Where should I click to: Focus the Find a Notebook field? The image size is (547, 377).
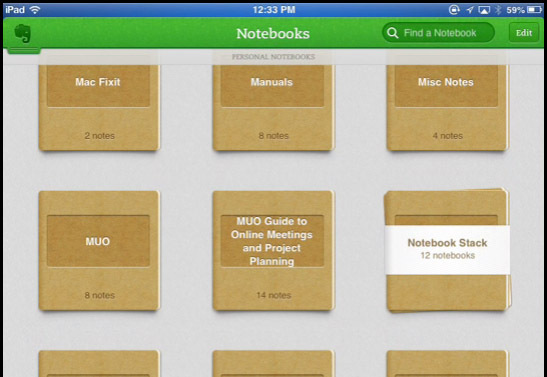click(x=439, y=33)
